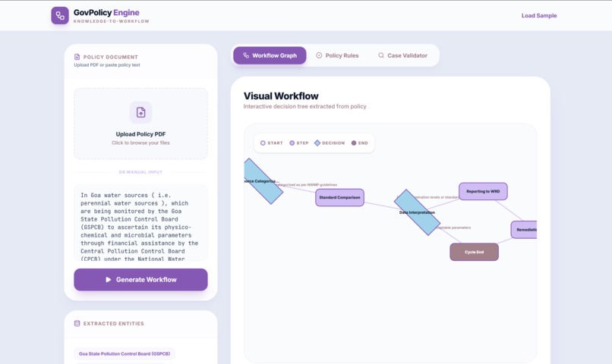
Task: Click the Load Sample link
Action: click(x=539, y=16)
